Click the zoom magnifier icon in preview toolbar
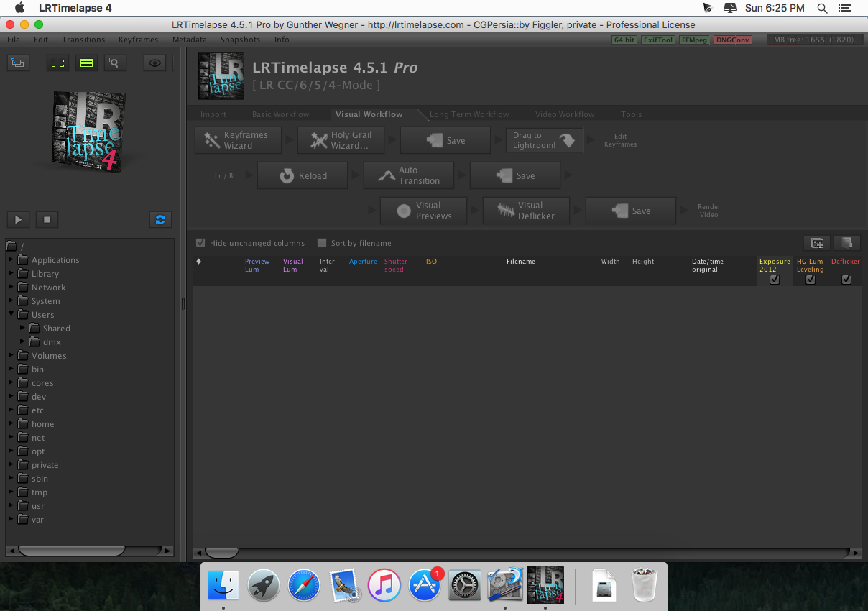Image resolution: width=868 pixels, height=611 pixels. pyautogui.click(x=114, y=63)
